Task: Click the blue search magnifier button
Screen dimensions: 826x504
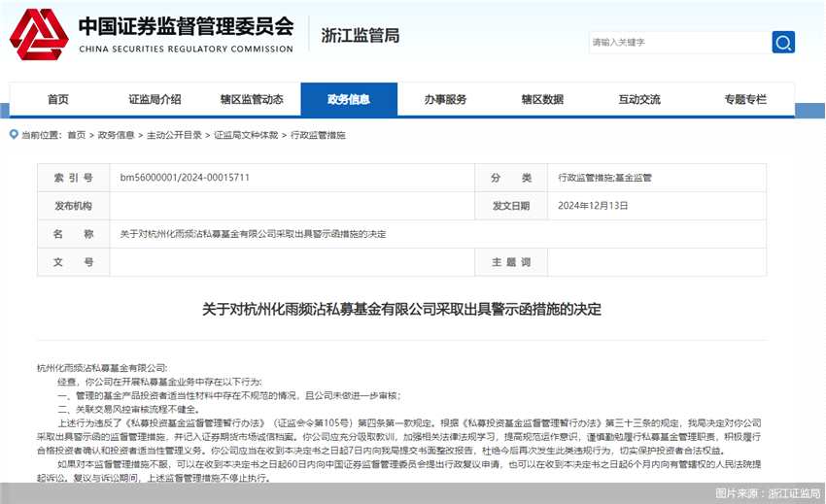Action: (x=783, y=42)
